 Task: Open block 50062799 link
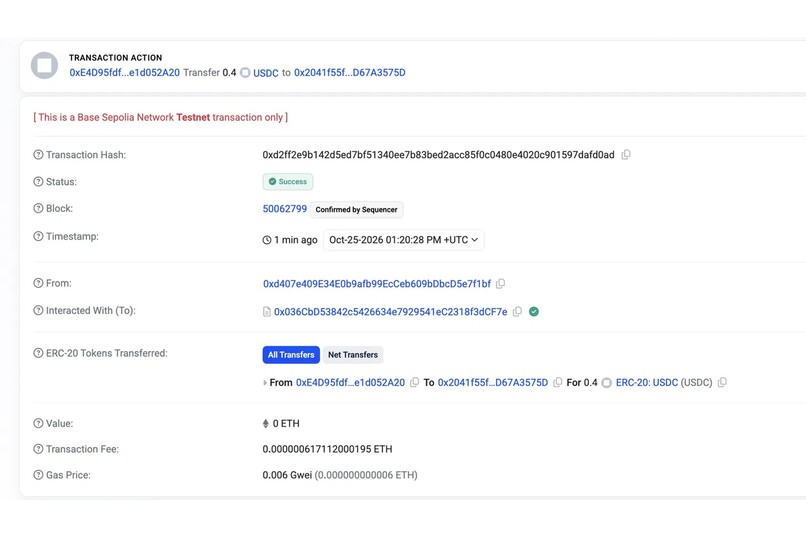point(285,209)
